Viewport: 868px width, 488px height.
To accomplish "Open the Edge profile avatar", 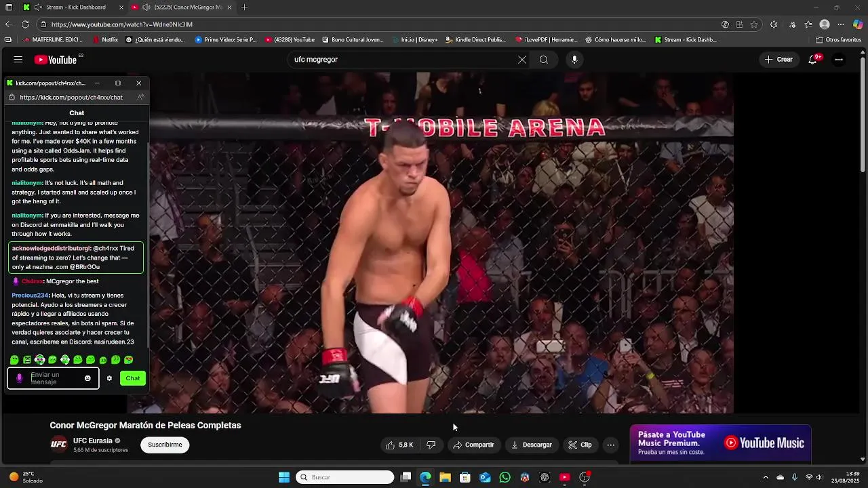I will point(825,24).
